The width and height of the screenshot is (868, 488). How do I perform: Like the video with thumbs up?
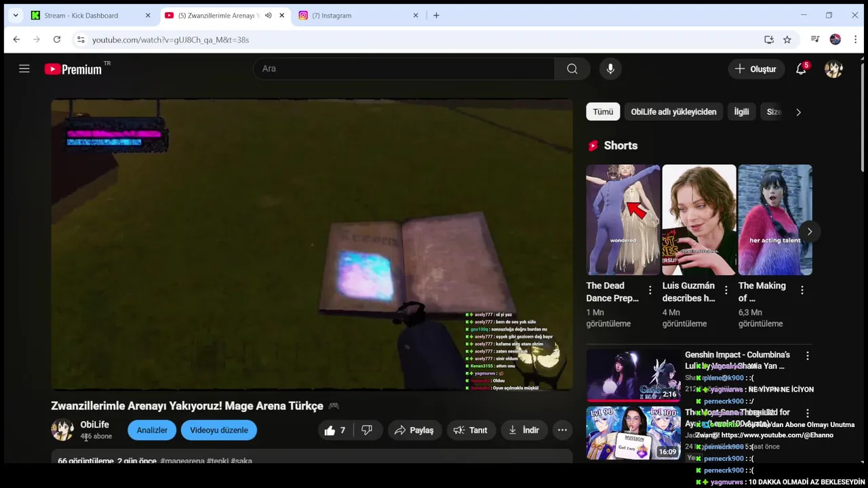336,430
